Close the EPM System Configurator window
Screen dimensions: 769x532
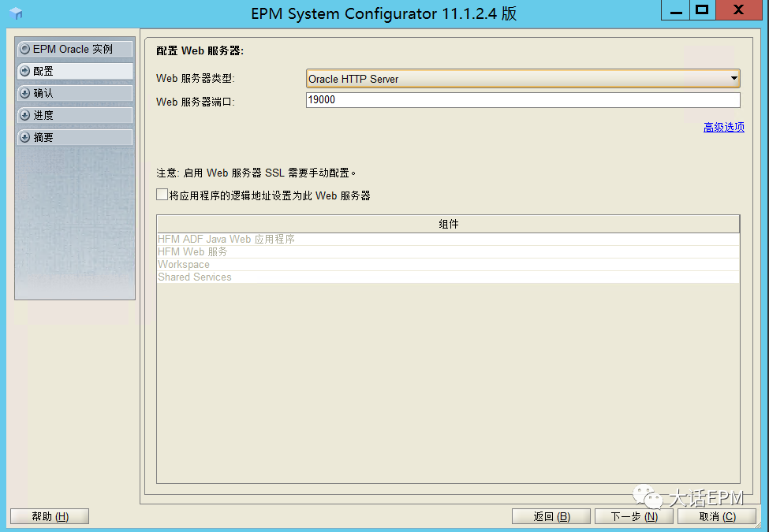738,9
